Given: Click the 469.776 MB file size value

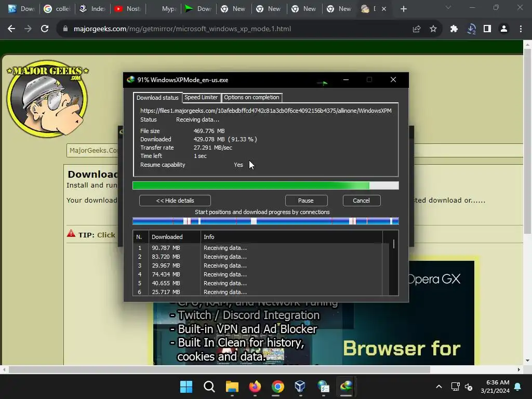Looking at the screenshot, I should pos(209,131).
